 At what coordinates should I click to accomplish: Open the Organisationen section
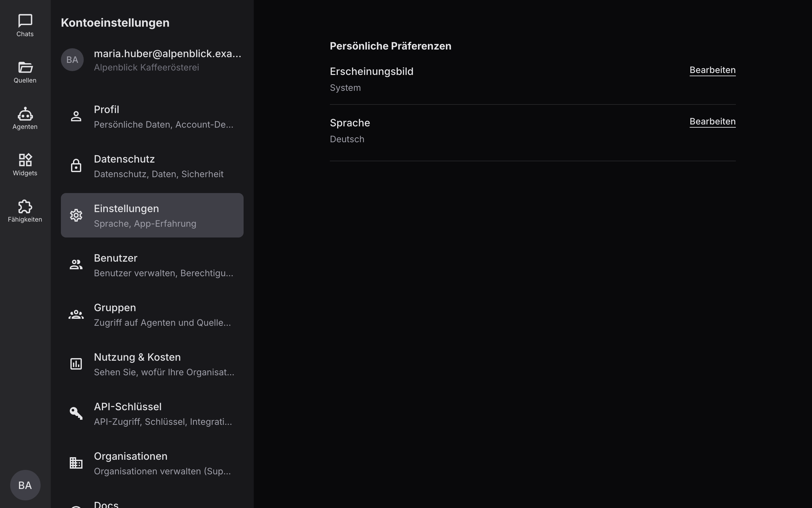tap(152, 463)
